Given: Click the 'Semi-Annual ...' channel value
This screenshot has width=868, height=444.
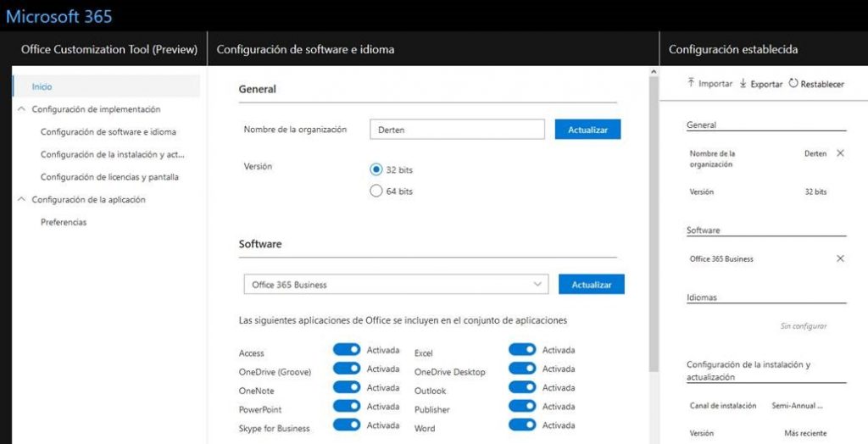Looking at the screenshot, I should pos(797,406).
